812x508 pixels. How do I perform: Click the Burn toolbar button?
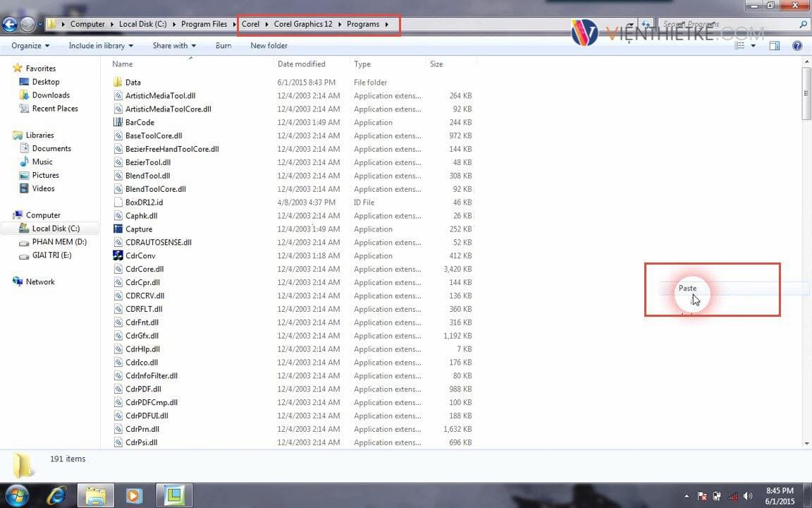coord(223,46)
